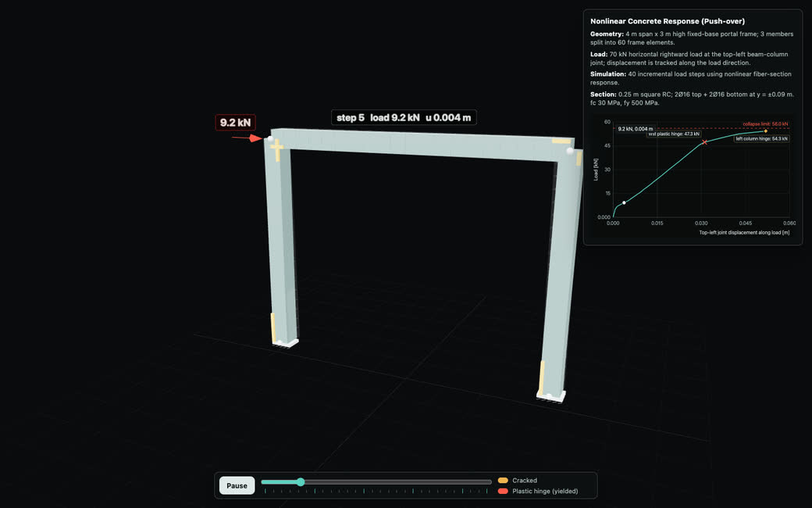The width and height of the screenshot is (812, 508).
Task: Click the 'Geometry:' description line
Action: point(692,38)
